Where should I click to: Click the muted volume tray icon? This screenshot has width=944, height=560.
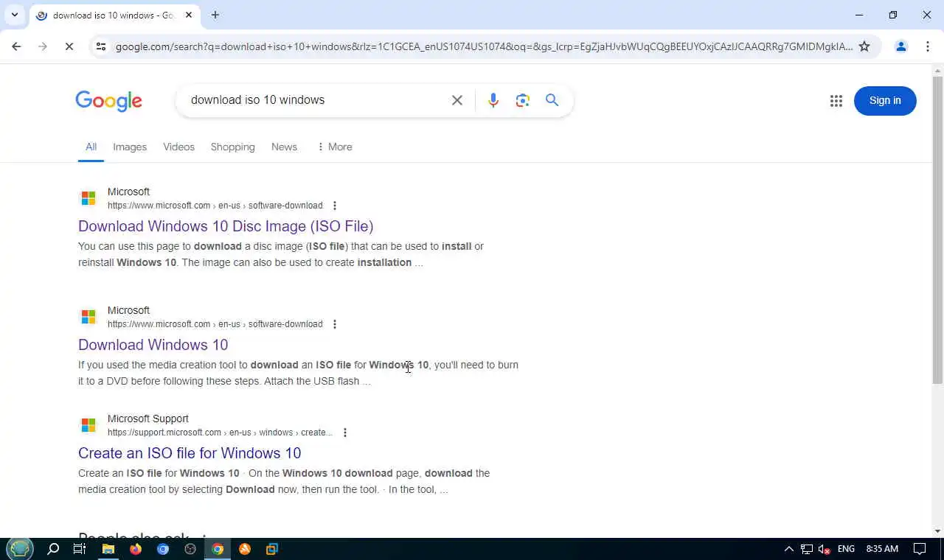pyautogui.click(x=825, y=549)
